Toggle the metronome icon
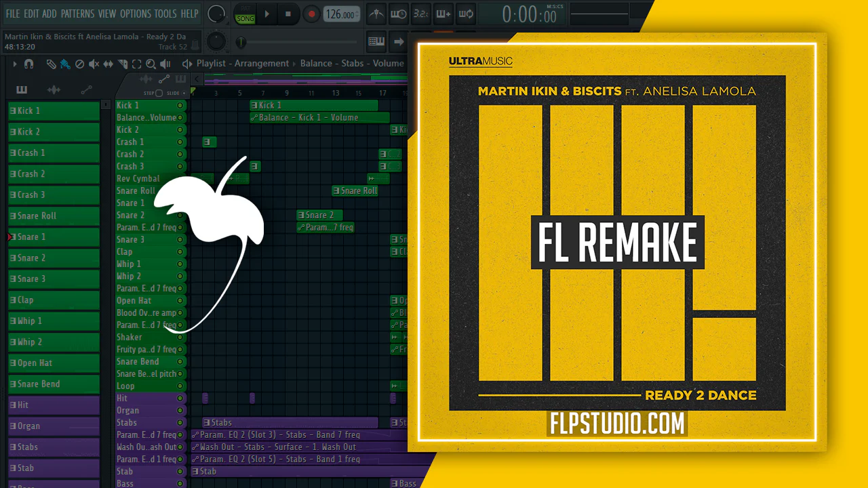This screenshot has height=488, width=868. click(376, 14)
